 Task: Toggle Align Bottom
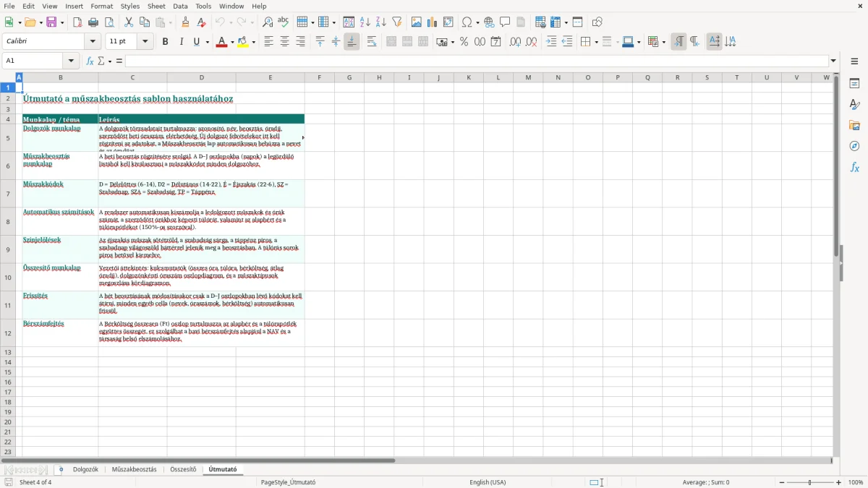[352, 42]
